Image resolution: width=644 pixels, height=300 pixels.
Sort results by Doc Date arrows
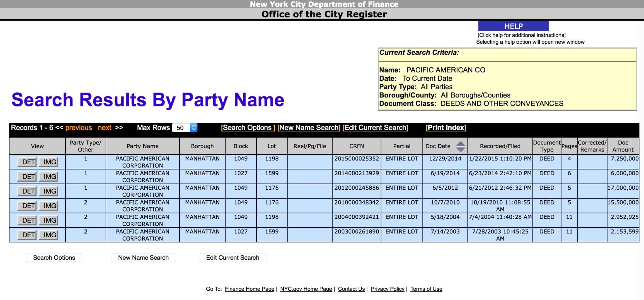click(x=460, y=146)
